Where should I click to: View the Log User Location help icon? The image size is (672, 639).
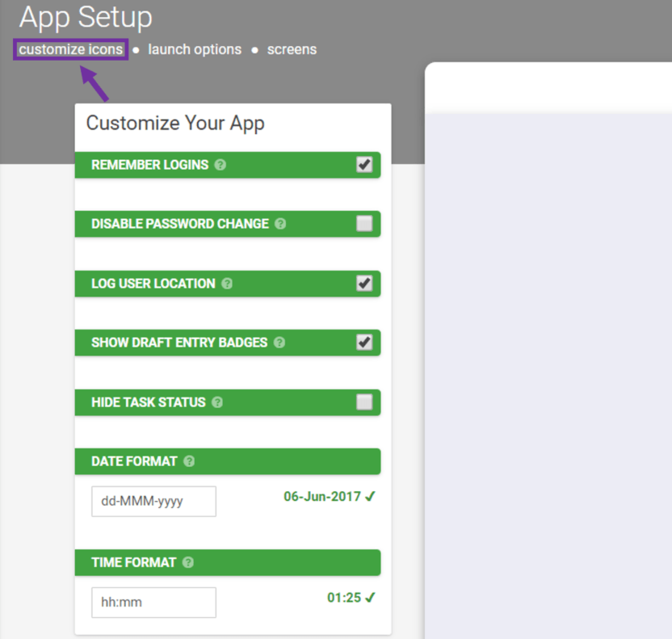point(226,284)
